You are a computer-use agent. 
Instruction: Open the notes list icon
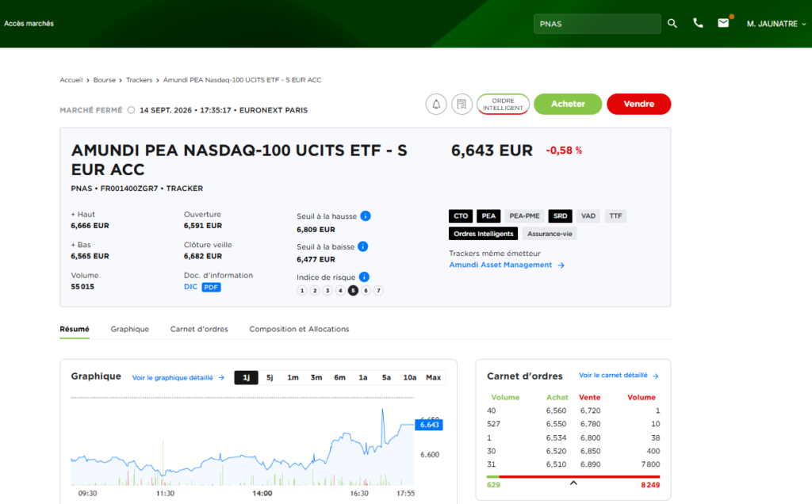coord(462,104)
